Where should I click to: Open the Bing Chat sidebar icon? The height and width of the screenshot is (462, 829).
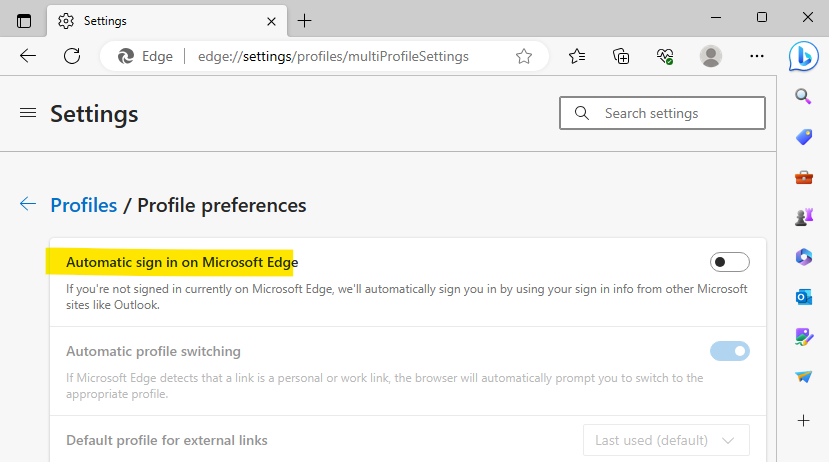click(x=803, y=56)
